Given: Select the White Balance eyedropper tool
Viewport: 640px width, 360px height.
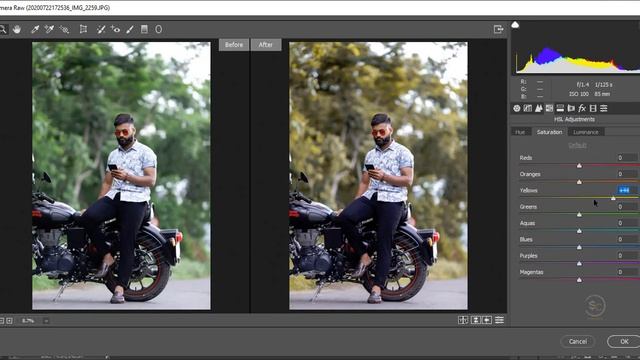Looking at the screenshot, I should pyautogui.click(x=35, y=29).
